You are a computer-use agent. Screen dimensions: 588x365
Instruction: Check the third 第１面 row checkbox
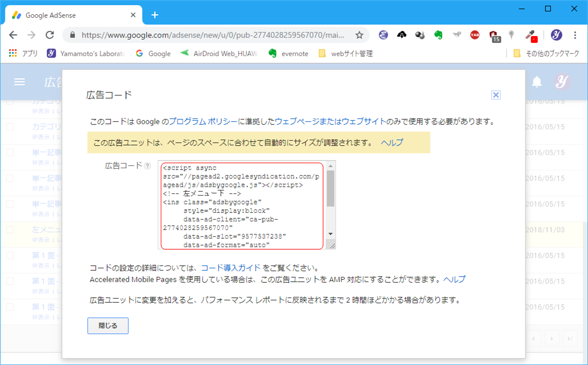coord(10,307)
